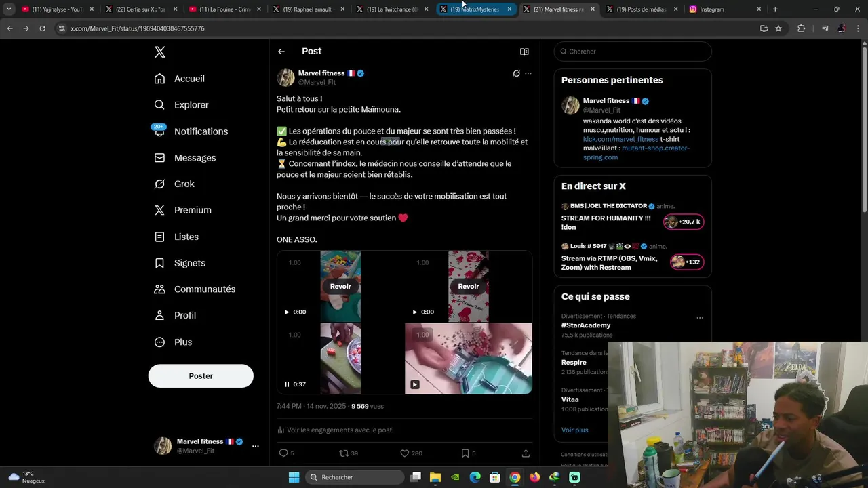The width and height of the screenshot is (868, 488).
Task: Open Communautés in the sidebar
Action: 195,289
